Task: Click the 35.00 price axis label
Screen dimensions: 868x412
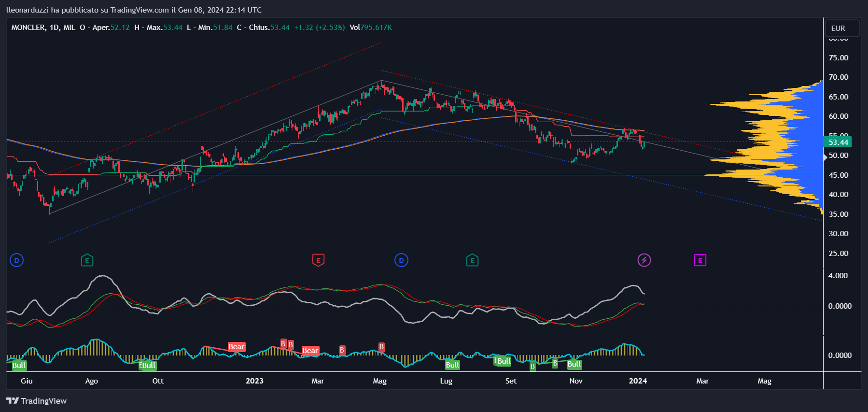Action: click(x=838, y=214)
